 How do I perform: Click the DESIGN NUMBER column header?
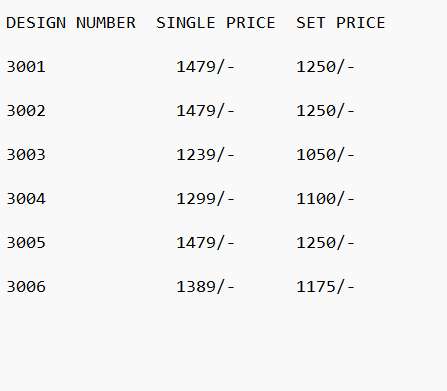(x=71, y=23)
